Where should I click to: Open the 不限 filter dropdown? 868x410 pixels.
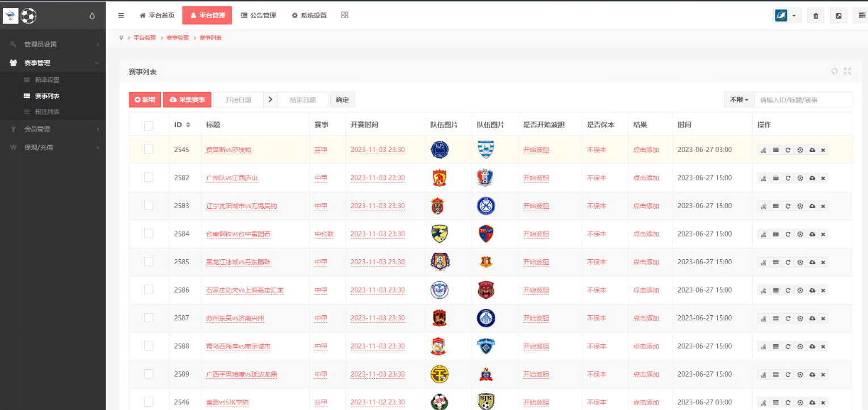739,100
